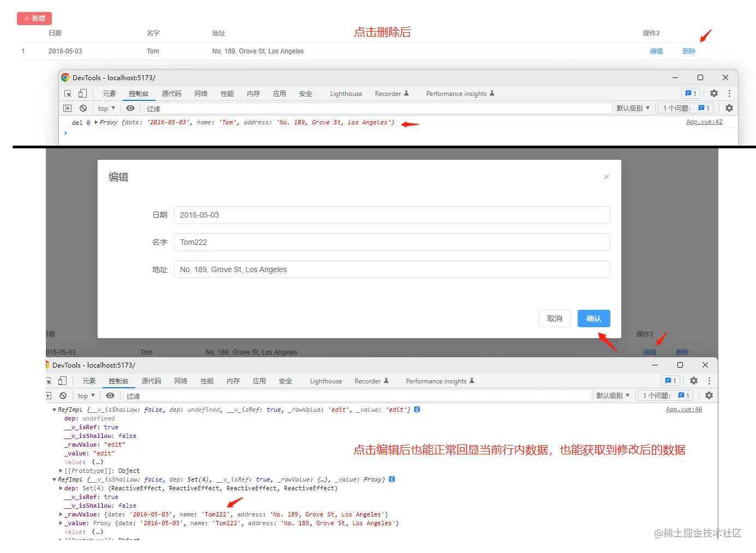Open 元素 tab in lower DevTools

click(89, 381)
